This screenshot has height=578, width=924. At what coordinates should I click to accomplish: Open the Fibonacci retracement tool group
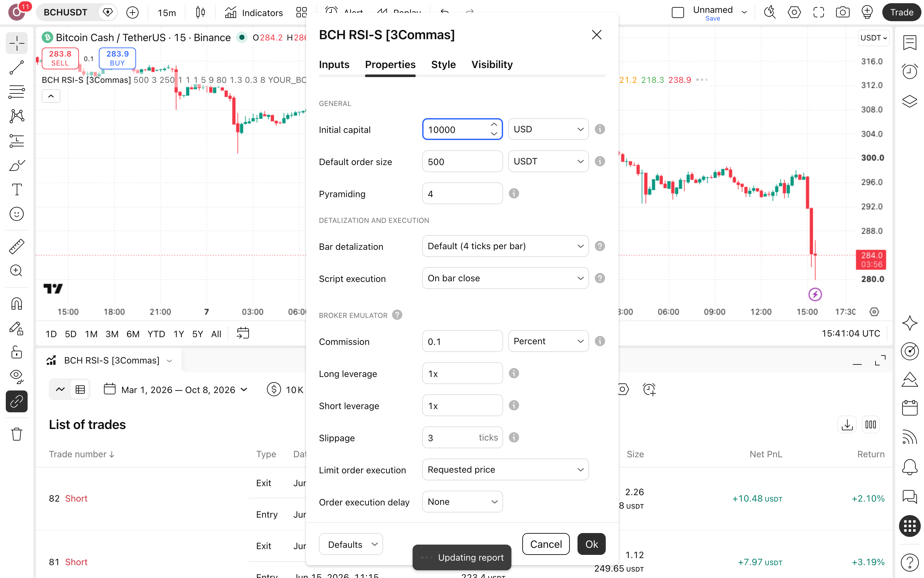[16, 92]
